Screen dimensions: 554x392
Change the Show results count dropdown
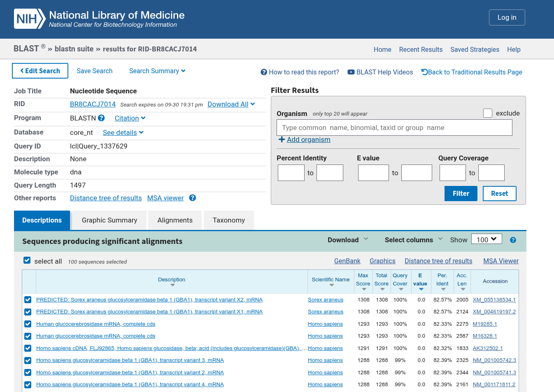(486, 239)
